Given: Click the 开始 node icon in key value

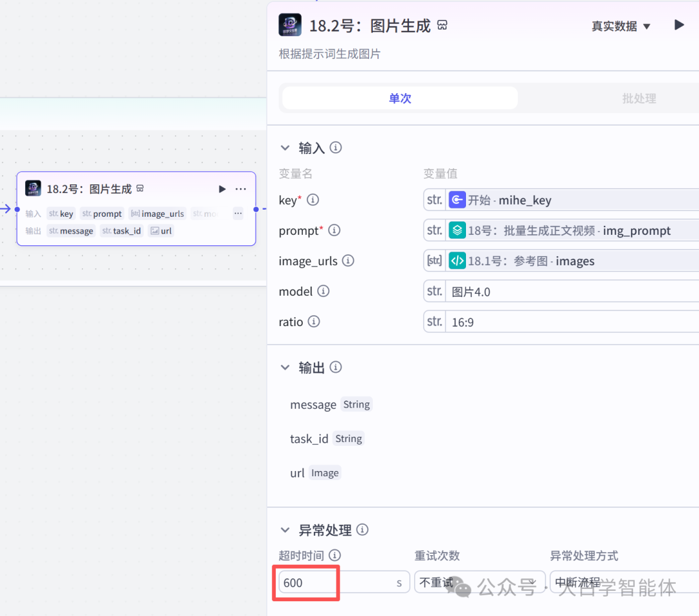Looking at the screenshot, I should click(x=457, y=200).
